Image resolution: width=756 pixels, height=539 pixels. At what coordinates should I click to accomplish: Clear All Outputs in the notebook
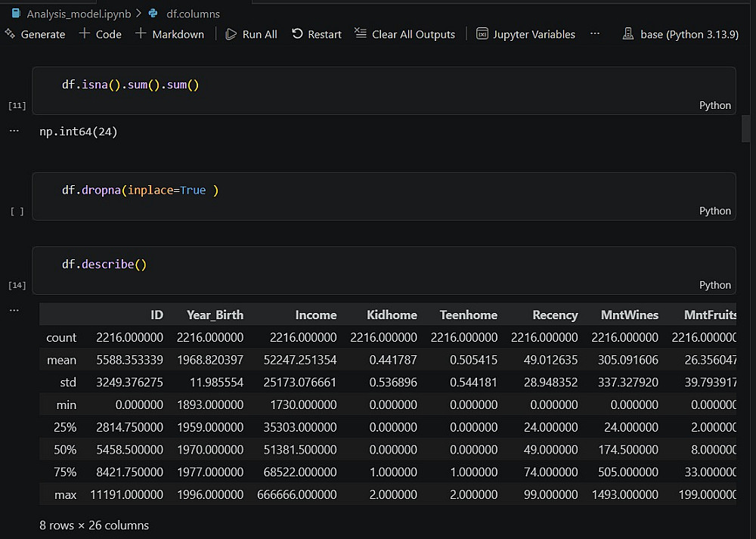click(x=404, y=34)
